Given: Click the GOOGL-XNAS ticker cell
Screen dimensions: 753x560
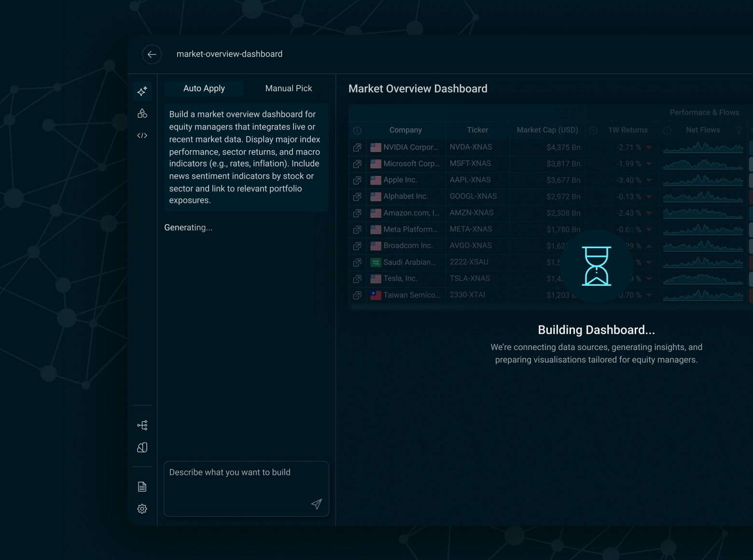Looking at the screenshot, I should point(473,196).
